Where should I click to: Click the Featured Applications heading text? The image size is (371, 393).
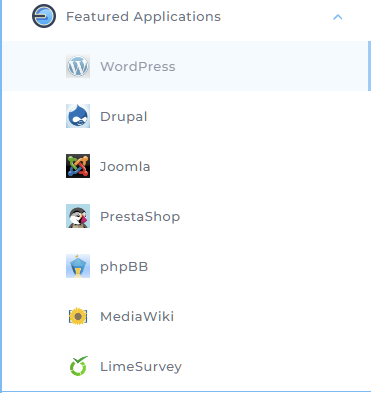point(143,16)
